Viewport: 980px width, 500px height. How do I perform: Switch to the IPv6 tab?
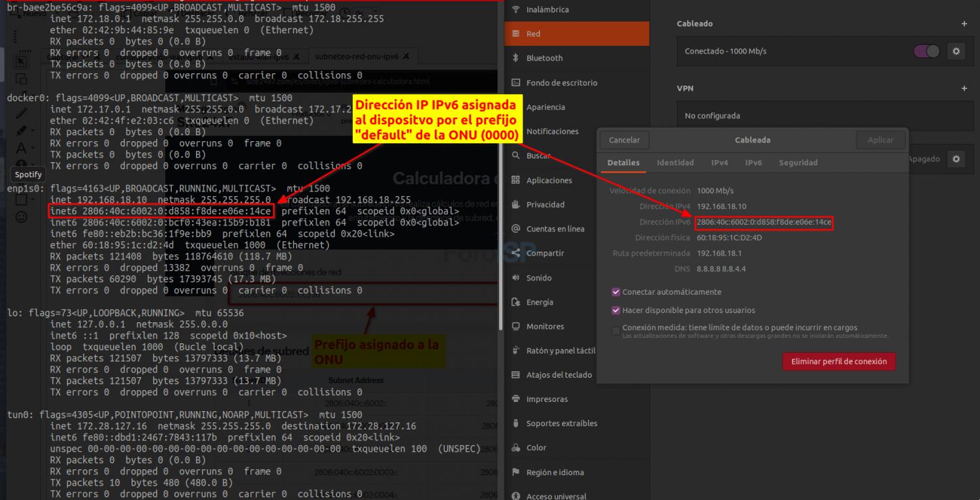pos(753,163)
